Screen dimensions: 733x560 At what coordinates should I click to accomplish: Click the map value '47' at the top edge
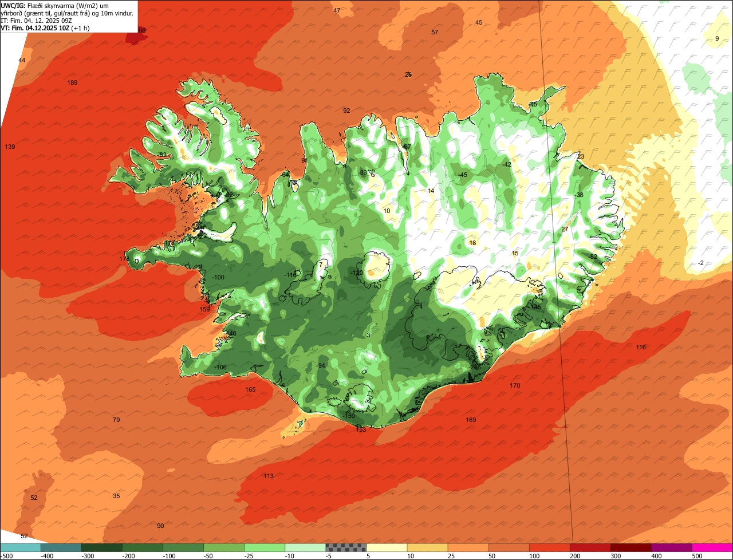coord(337,11)
